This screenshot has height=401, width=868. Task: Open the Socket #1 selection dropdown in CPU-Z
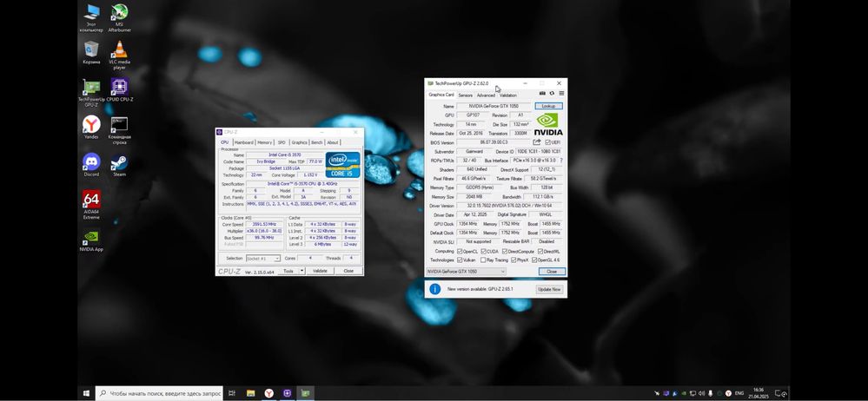click(263, 259)
